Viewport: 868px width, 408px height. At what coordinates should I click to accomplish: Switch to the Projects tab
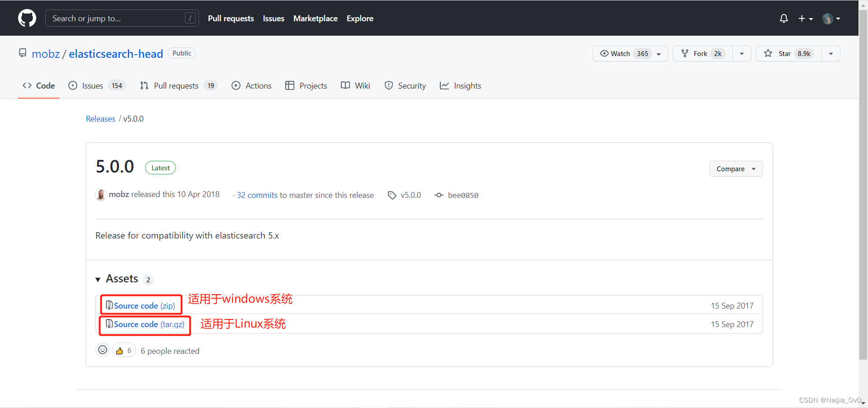tap(306, 86)
